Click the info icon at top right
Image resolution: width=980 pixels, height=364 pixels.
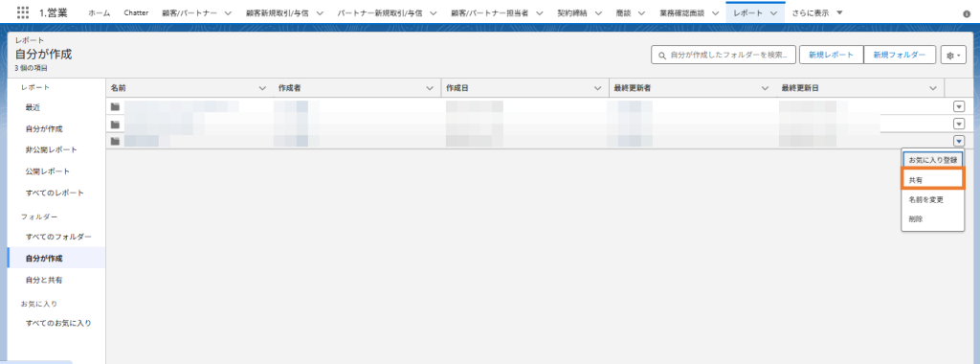(x=967, y=13)
